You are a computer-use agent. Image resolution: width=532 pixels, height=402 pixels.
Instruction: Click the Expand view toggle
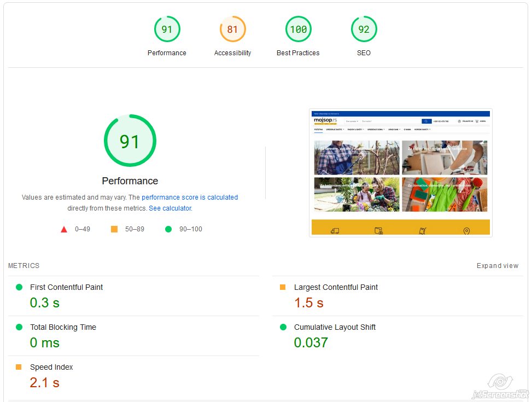[498, 265]
